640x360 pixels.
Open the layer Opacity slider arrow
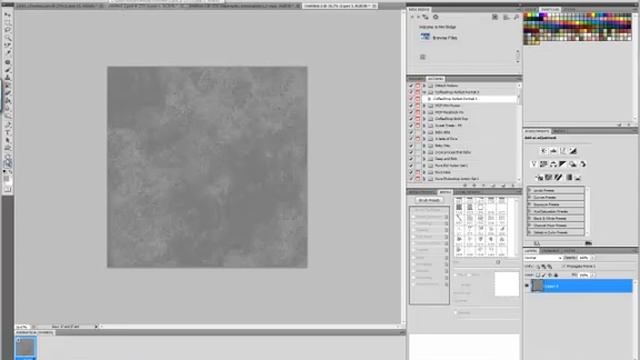coord(592,258)
